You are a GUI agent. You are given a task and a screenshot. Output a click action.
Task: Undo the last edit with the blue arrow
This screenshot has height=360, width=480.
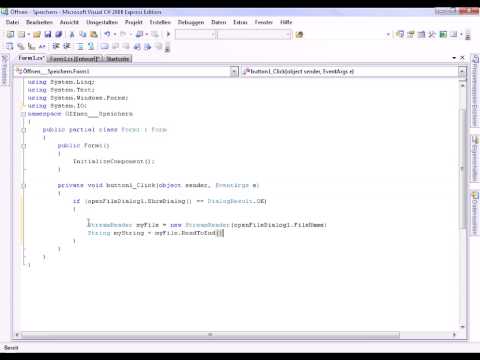pyautogui.click(x=107, y=34)
